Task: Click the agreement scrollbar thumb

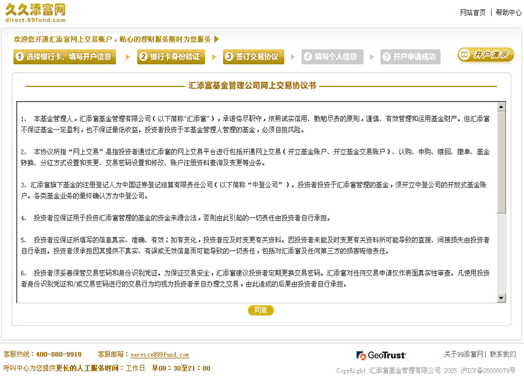Action: (x=501, y=162)
